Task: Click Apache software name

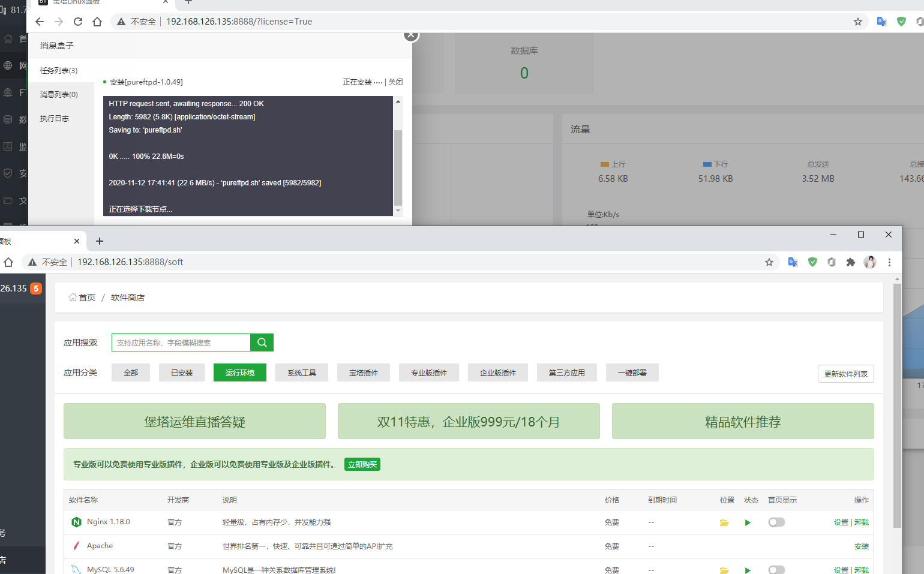Action: point(100,546)
